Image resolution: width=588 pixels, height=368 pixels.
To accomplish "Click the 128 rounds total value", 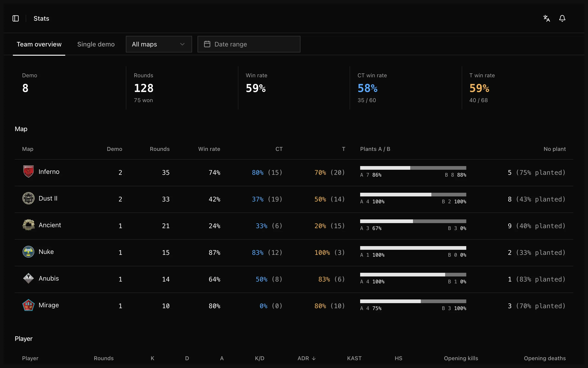I will coord(144,88).
